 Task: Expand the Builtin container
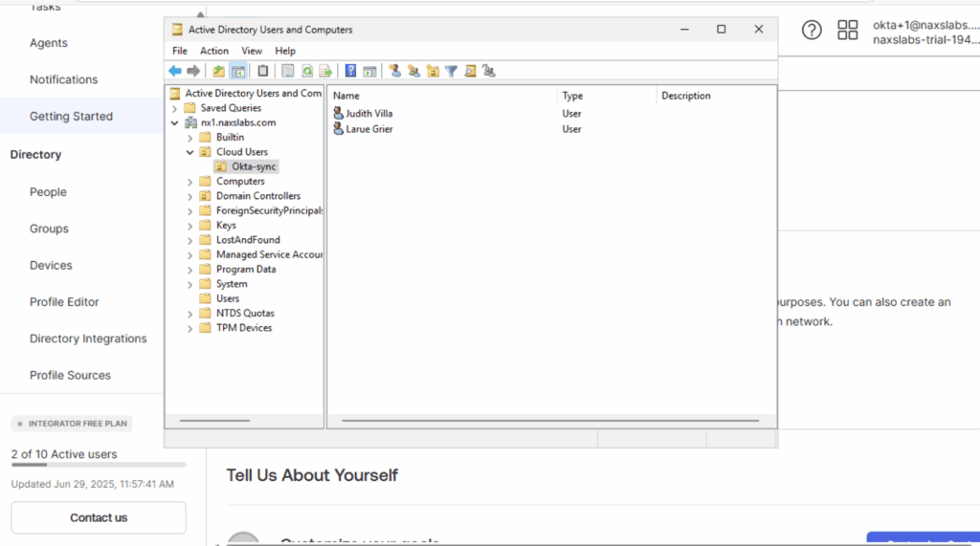pos(190,138)
